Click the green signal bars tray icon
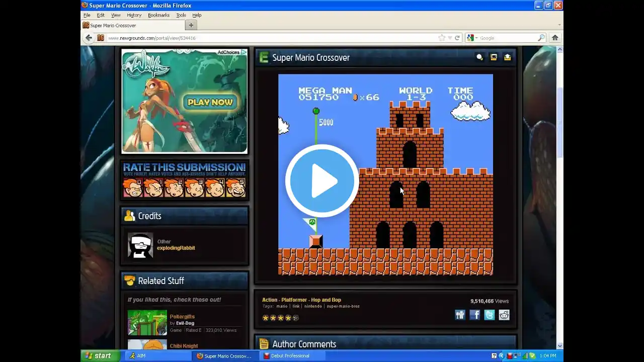644x362 pixels. pos(525,356)
